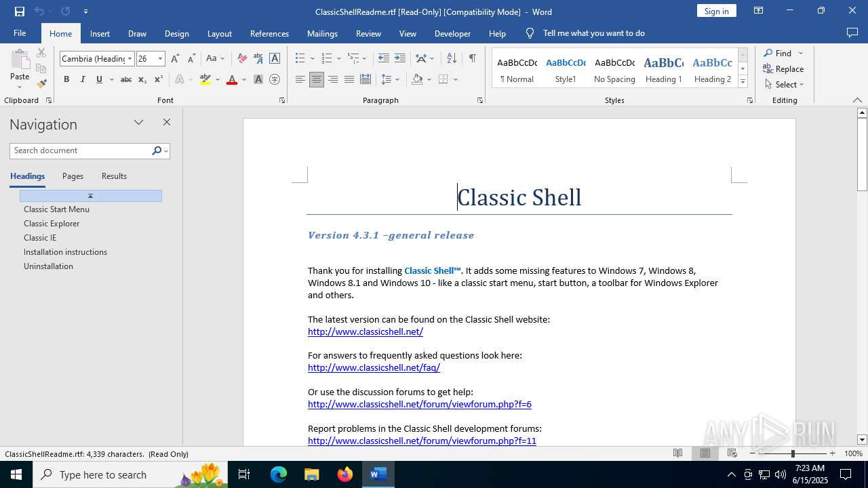Open Firefox from the taskbar
This screenshot has width=868, height=488.
[x=345, y=474]
